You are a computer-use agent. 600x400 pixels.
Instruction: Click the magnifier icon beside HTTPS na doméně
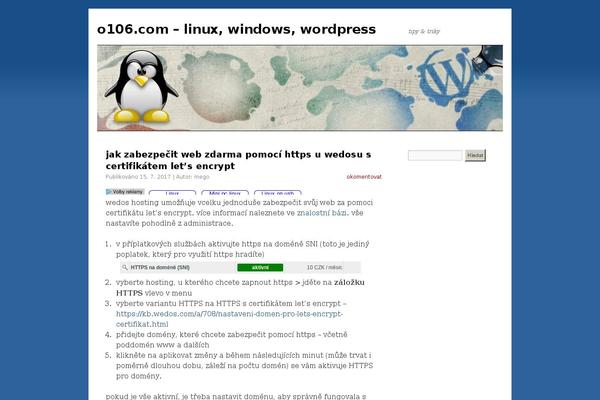click(x=125, y=268)
